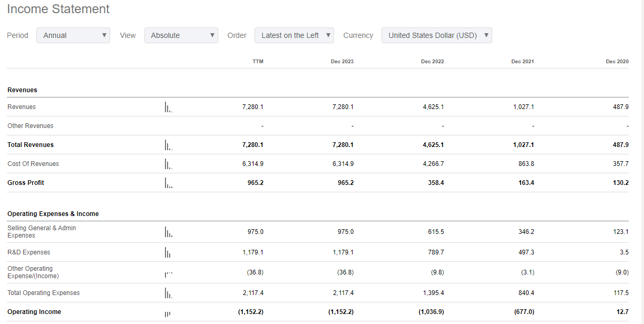Click the Operating Income row label
Image resolution: width=644 pixels, height=324 pixels.
[x=34, y=312]
